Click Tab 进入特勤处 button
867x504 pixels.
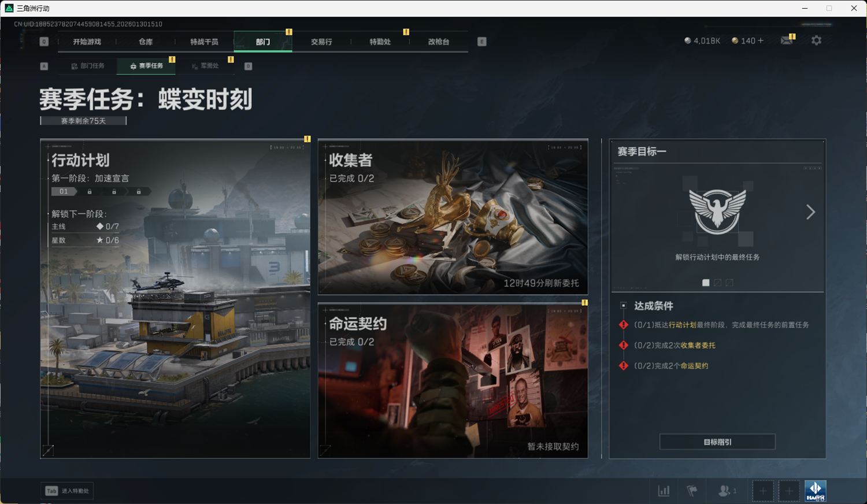68,491
